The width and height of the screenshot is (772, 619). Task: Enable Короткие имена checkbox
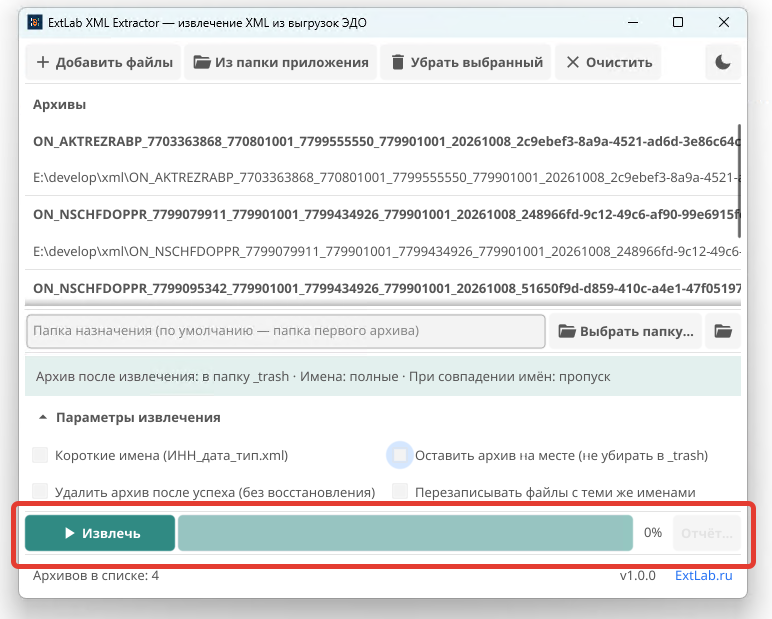coord(40,455)
